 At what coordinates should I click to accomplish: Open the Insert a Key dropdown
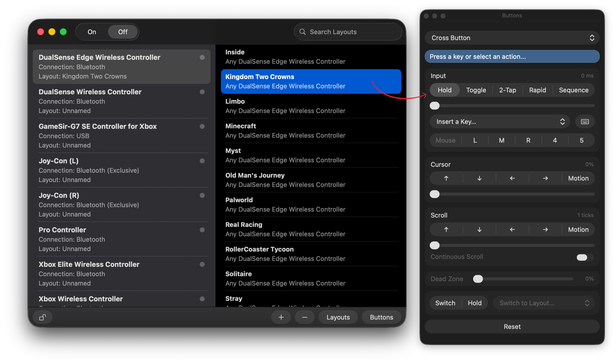coord(500,121)
